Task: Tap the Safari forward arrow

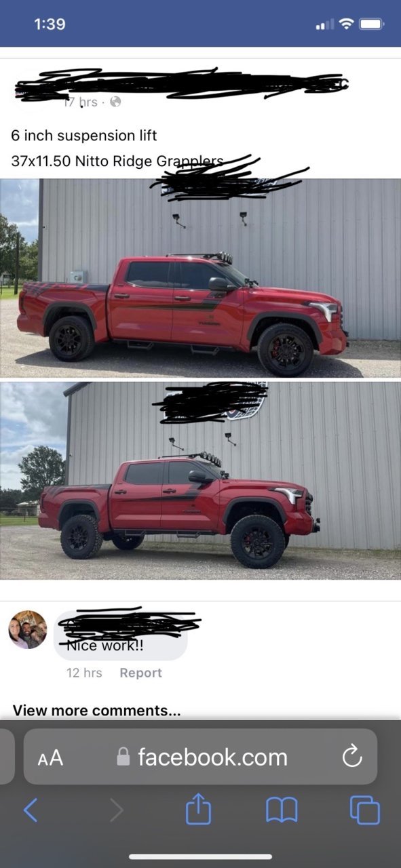Action: coord(117,810)
